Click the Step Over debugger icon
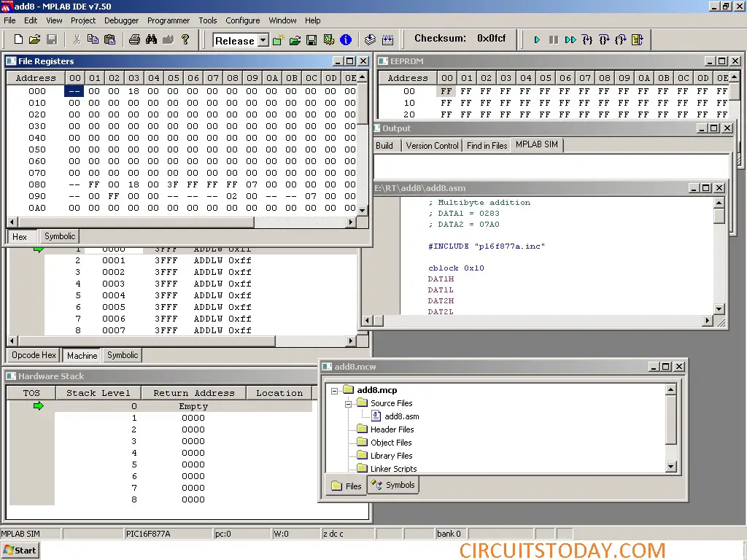The height and width of the screenshot is (560, 747). coord(604,40)
